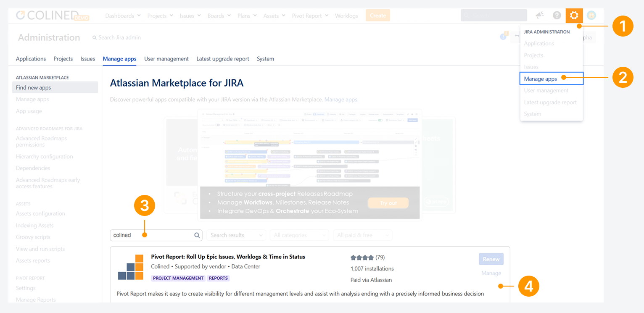644x313 pixels.
Task: Open Worklogs in the top navigation
Action: (x=346, y=16)
